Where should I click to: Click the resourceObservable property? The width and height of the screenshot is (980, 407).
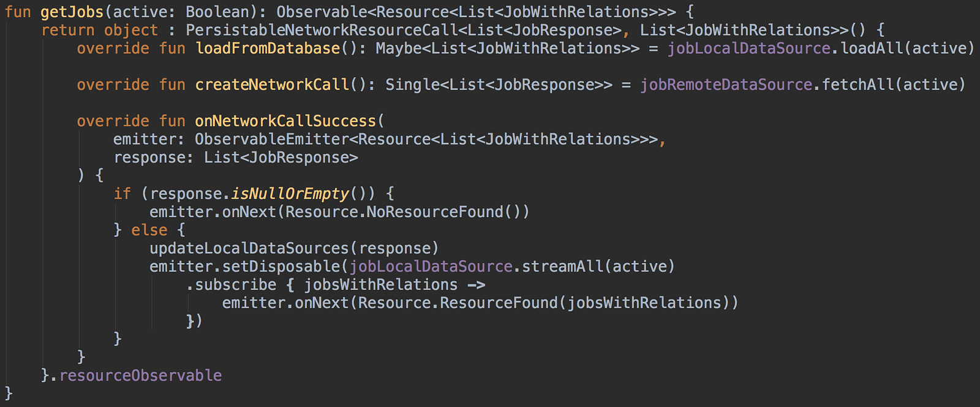(x=140, y=375)
